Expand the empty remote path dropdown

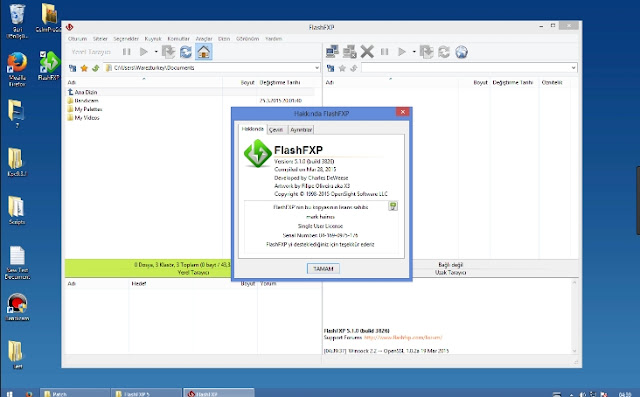pyautogui.click(x=573, y=68)
